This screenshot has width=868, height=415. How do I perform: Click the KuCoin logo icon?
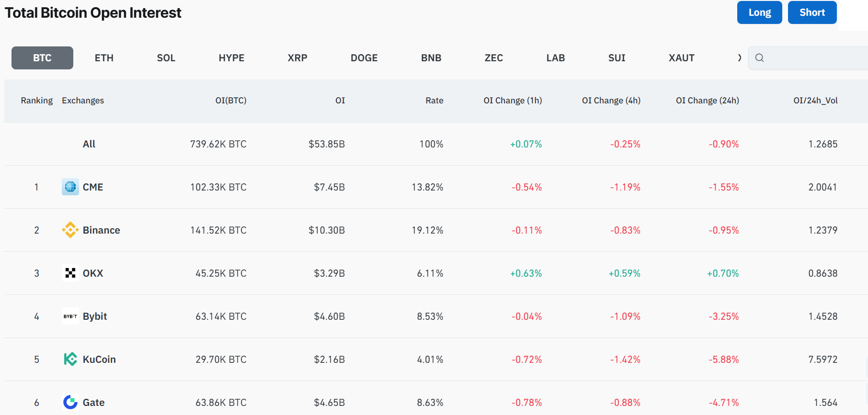click(70, 359)
